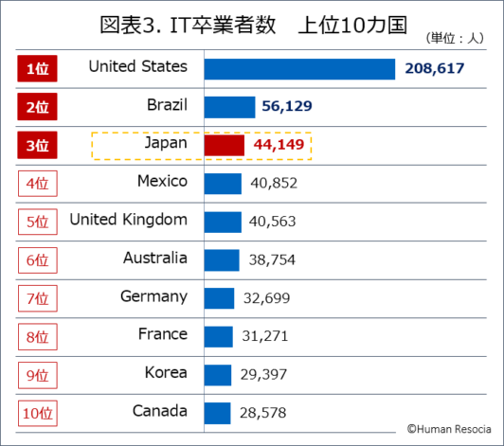The width and height of the screenshot is (504, 446).
Task: Select the Australia country label
Action: (155, 258)
